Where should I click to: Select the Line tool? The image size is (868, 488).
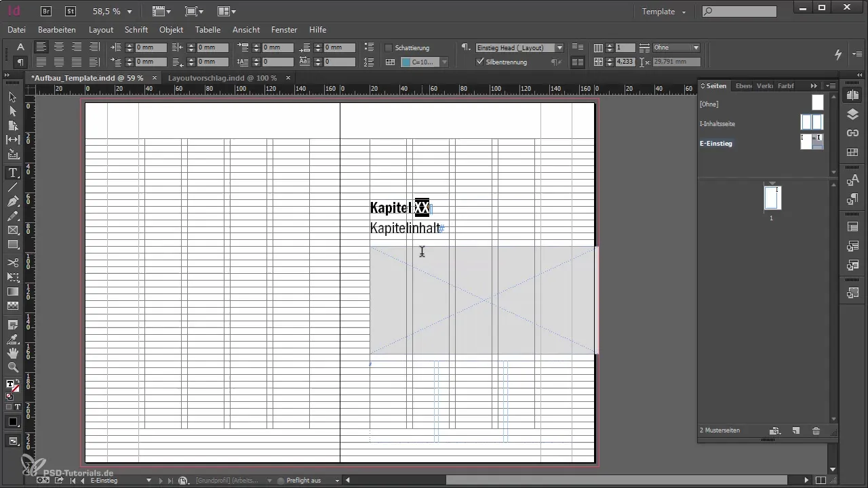(x=13, y=187)
